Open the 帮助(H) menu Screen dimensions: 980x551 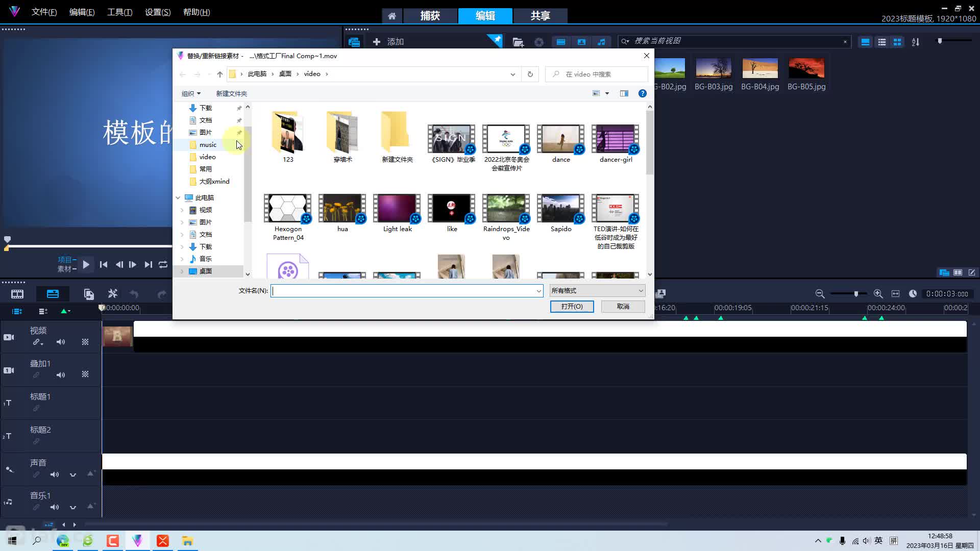point(197,12)
